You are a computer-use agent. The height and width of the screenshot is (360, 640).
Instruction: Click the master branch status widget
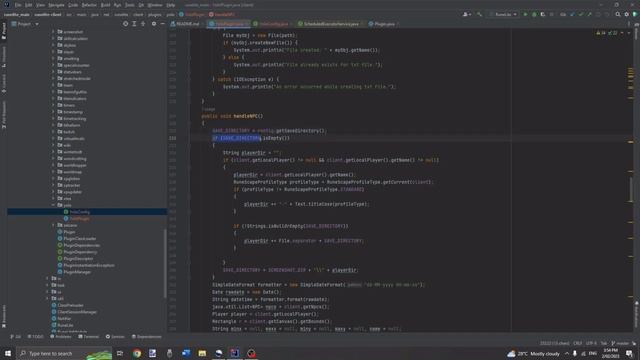pos(620,343)
